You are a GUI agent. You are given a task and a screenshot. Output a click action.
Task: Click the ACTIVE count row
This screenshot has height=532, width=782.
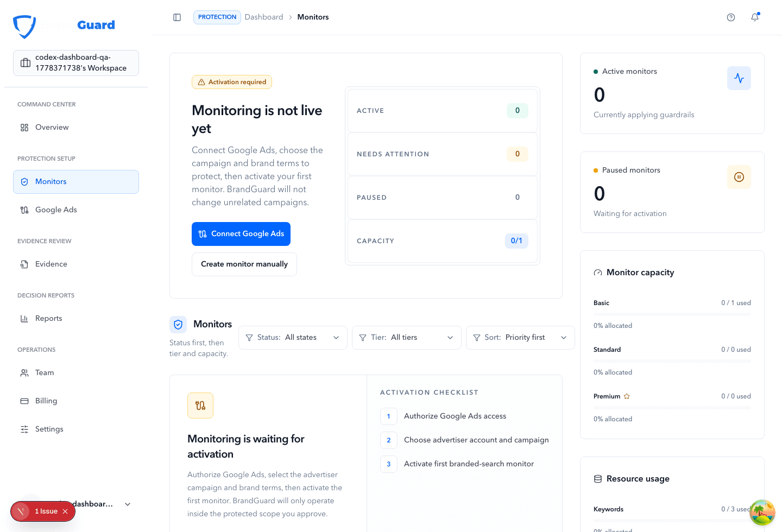(x=443, y=111)
